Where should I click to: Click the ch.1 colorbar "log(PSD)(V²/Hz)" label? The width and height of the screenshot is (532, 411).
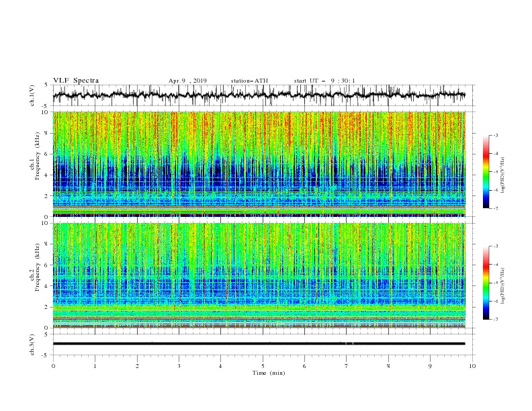click(x=503, y=175)
